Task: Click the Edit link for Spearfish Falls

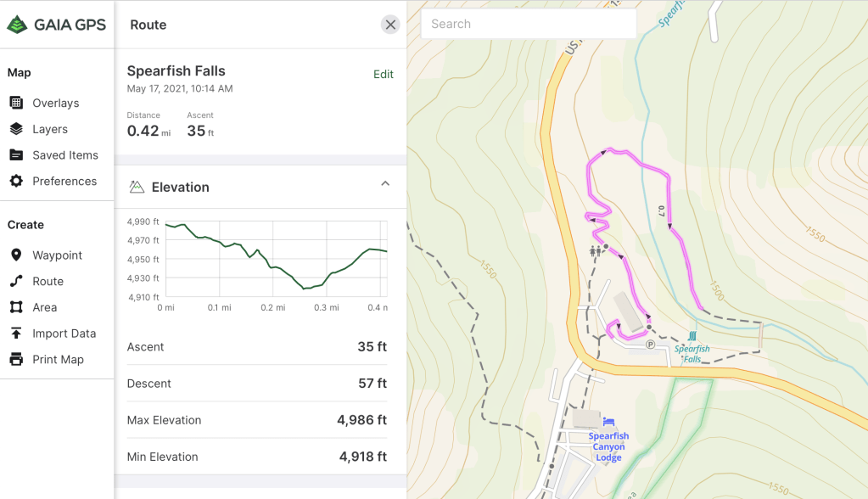Action: [x=384, y=75]
